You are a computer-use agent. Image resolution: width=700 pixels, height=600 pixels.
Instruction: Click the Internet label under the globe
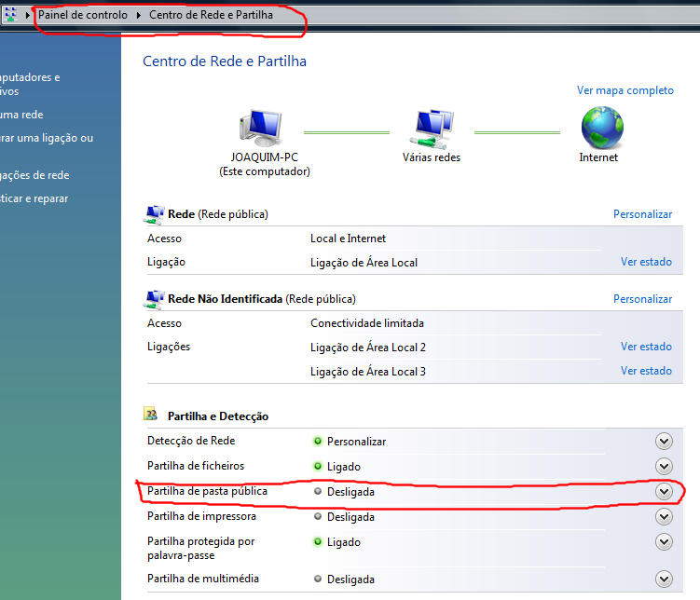[x=598, y=157]
